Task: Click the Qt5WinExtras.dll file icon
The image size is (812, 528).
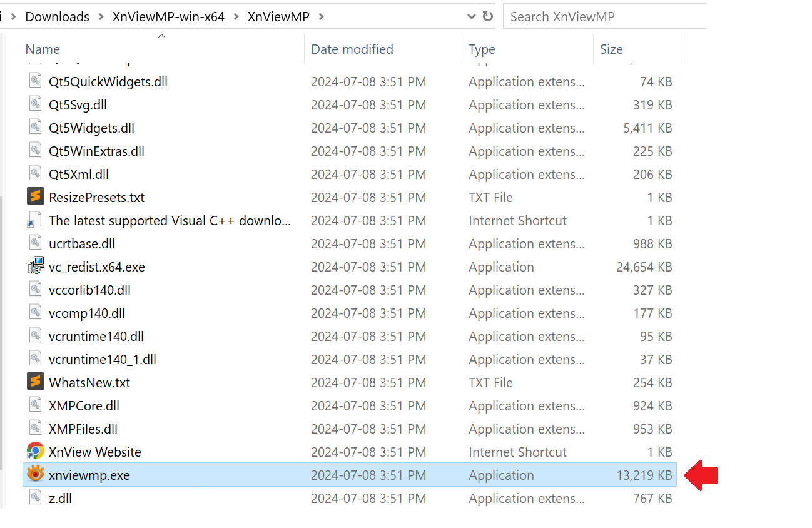Action: (35, 151)
